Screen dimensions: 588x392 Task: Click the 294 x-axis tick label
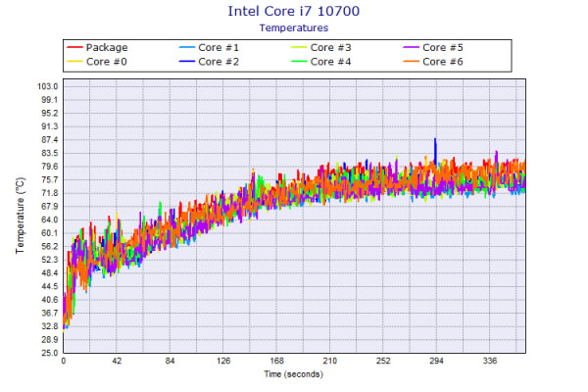click(436, 361)
